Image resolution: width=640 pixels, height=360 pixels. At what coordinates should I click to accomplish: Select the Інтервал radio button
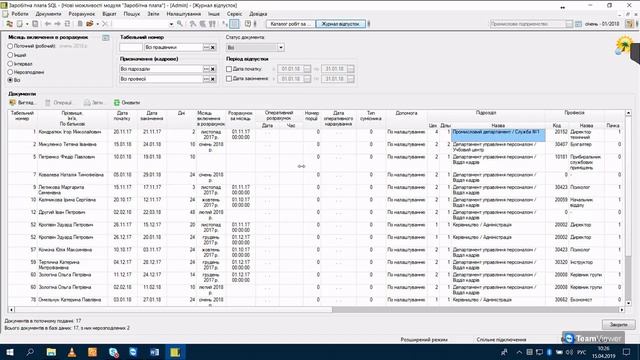pos(10,64)
